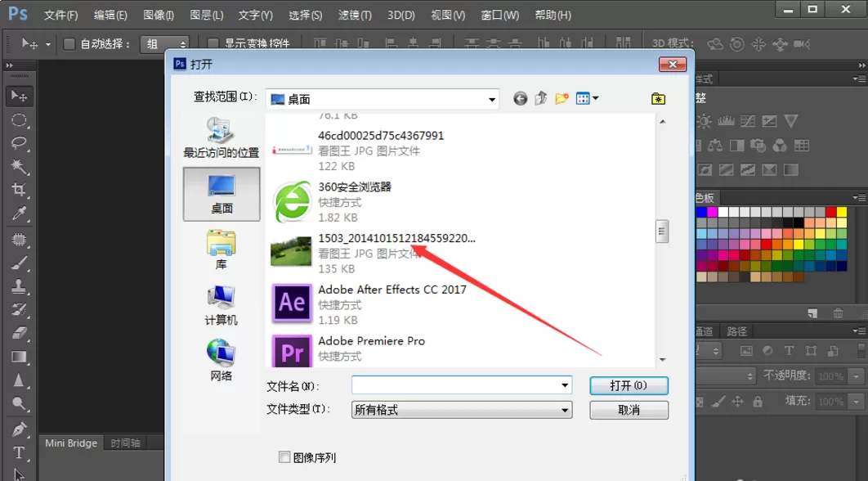Switch to the 路径 tab
Viewport: 868px width, 481px height.
[x=736, y=331]
